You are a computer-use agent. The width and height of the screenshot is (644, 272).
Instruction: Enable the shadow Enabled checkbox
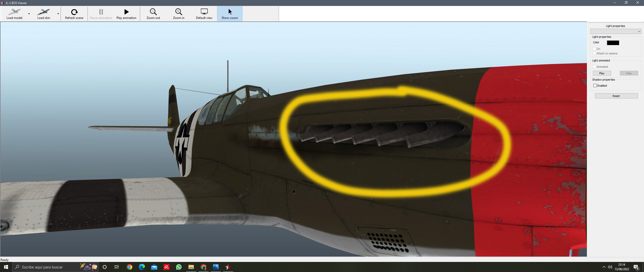(595, 86)
